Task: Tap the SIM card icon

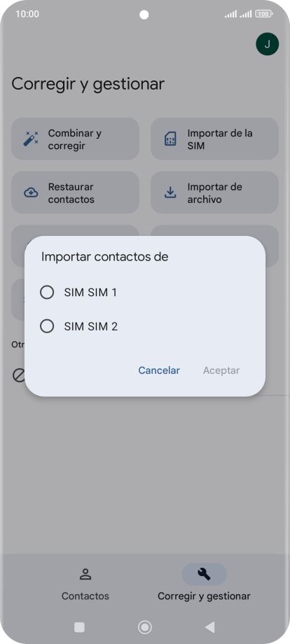Action: coord(170,139)
